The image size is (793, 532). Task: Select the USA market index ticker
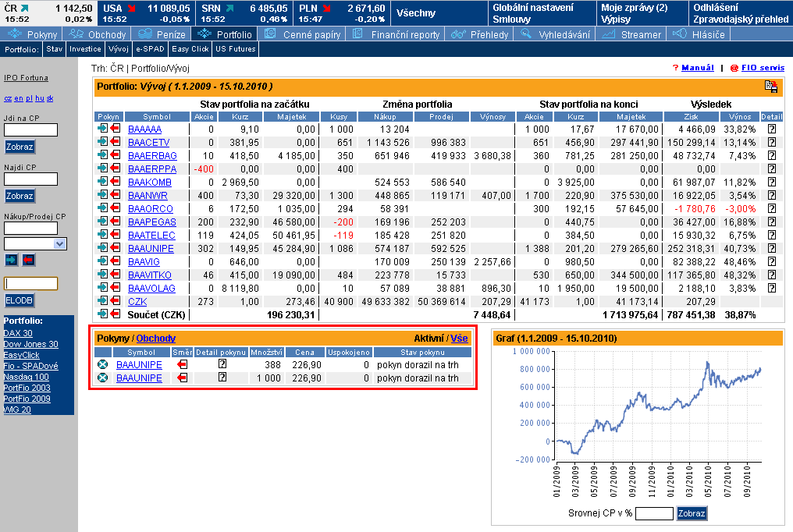click(x=146, y=13)
